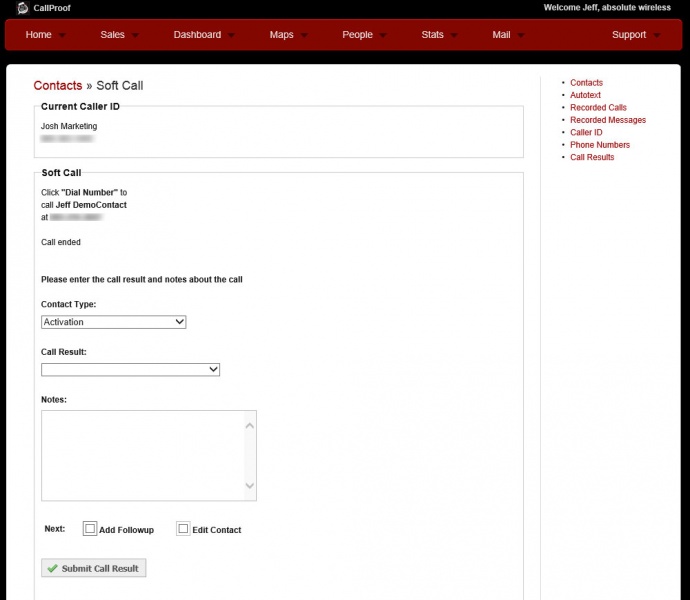
Task: Tick the Edit Contact checkbox
Action: point(183,529)
